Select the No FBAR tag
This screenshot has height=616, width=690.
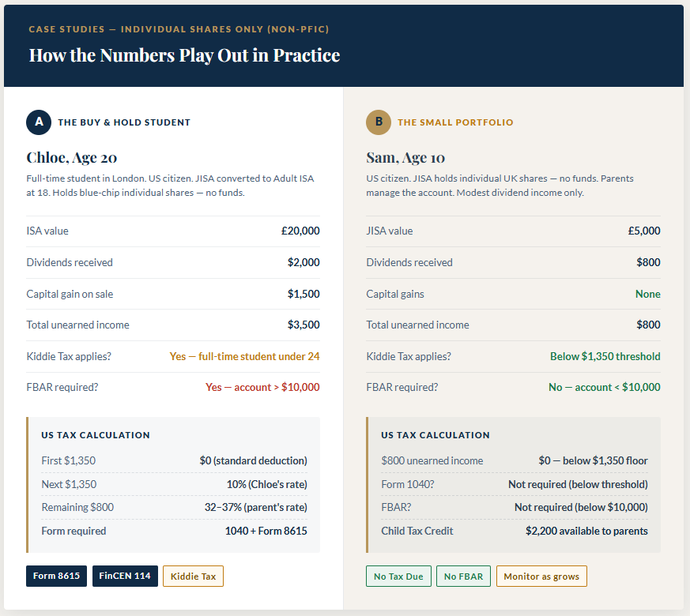click(x=464, y=577)
